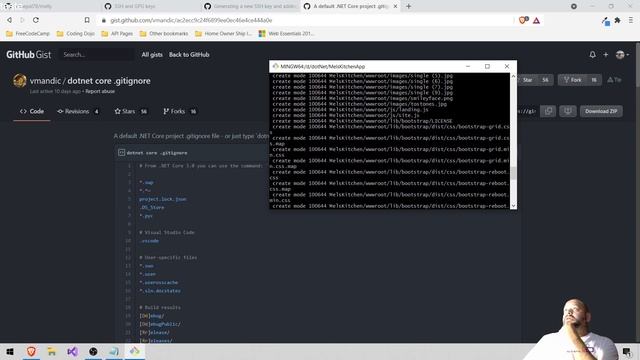The image size is (640, 360).
Task: Click the browser forward arrow
Action: [x=22, y=20]
